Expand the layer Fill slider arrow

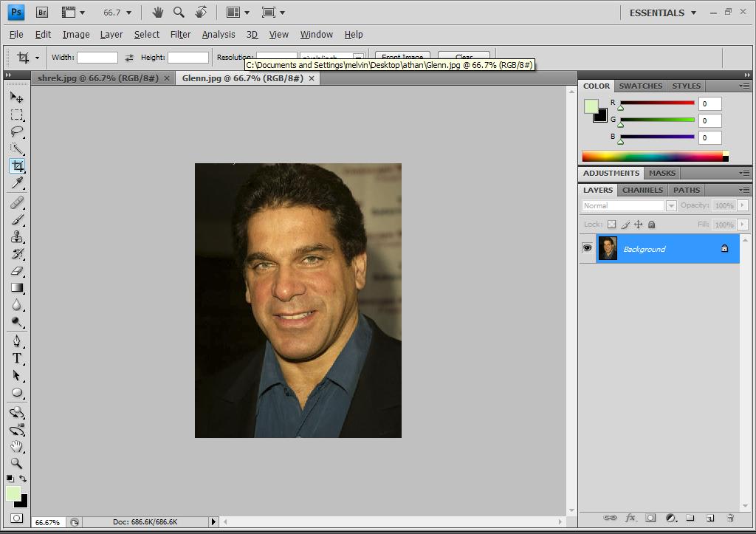743,225
